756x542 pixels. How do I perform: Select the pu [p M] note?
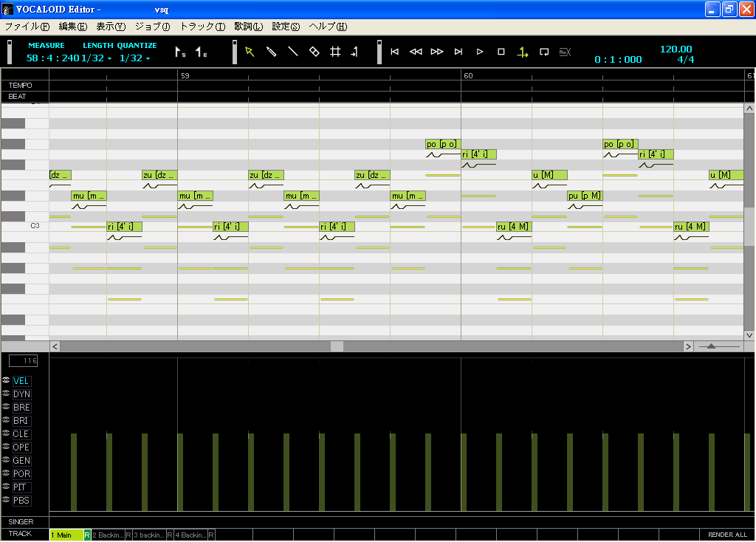(x=585, y=196)
